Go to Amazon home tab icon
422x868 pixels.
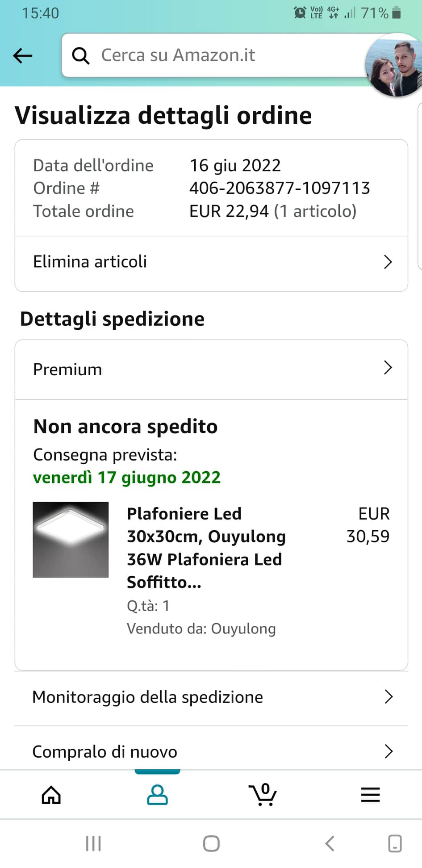(x=51, y=795)
